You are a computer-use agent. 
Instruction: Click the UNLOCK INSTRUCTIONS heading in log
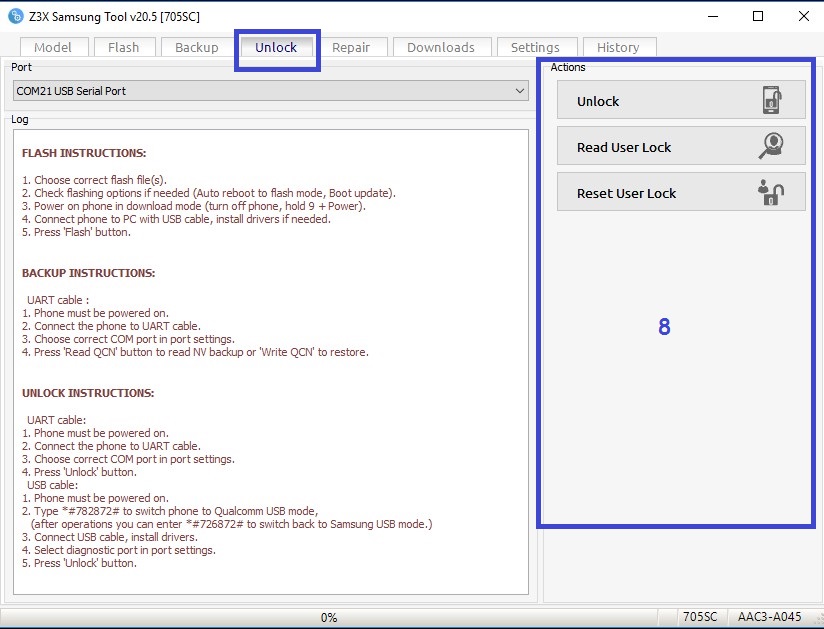[88, 393]
